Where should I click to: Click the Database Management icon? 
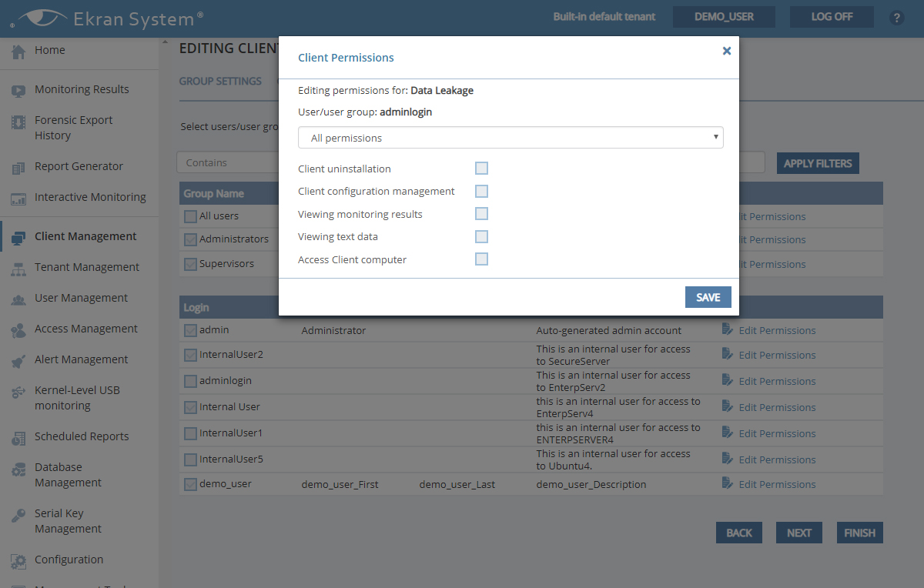[18, 469]
